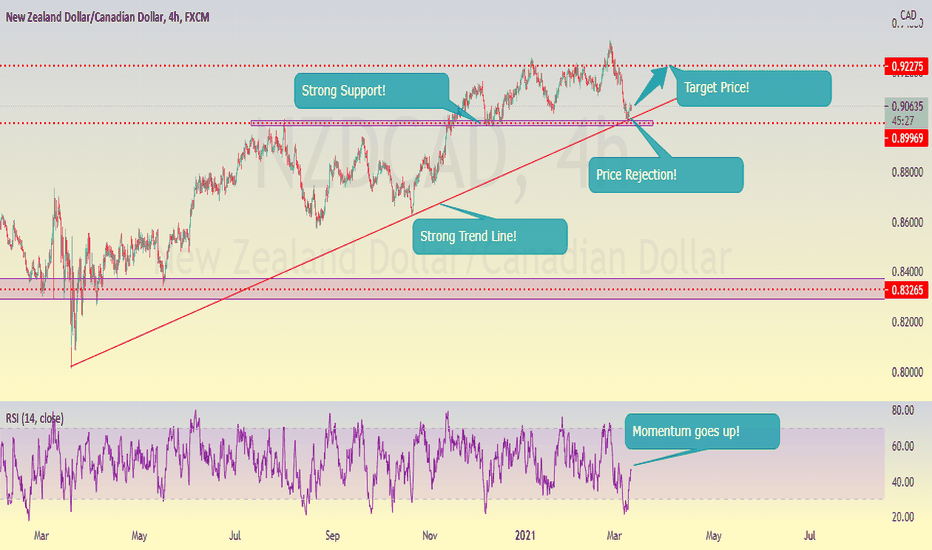Click the RSI (14, close) indicator label
The width and height of the screenshot is (932, 550).
34,419
